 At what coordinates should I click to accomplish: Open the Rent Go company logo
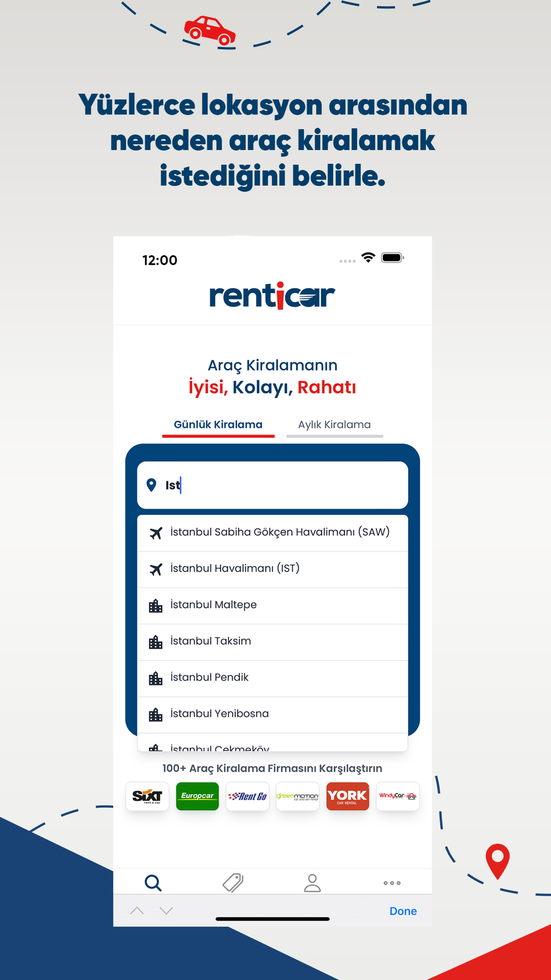pyautogui.click(x=247, y=796)
